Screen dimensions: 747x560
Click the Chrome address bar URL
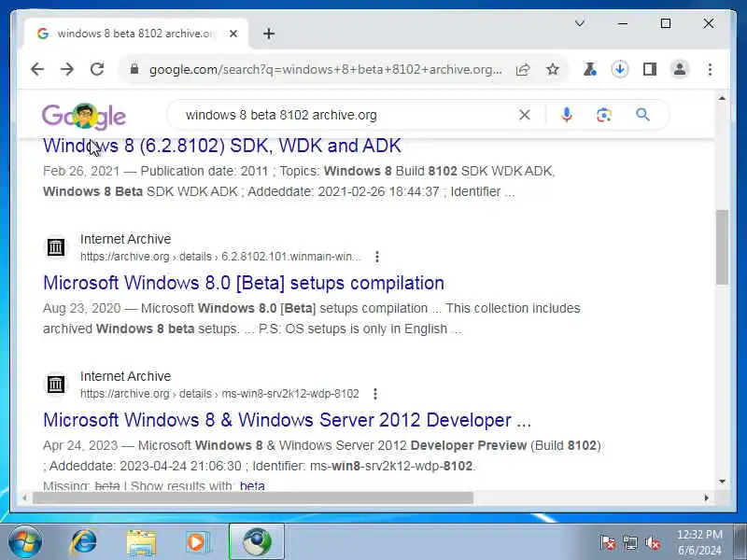[x=325, y=69]
